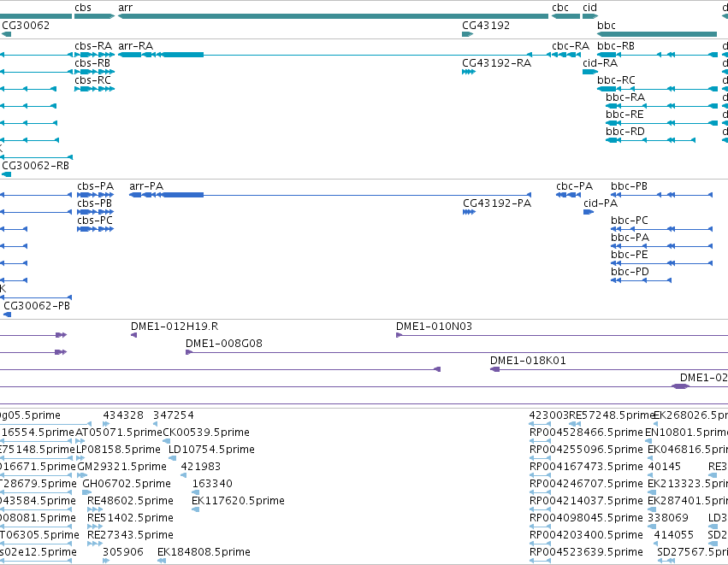This screenshot has width=728, height=565.
Task: Click transcript arr-RA
Action: (333, 55)
